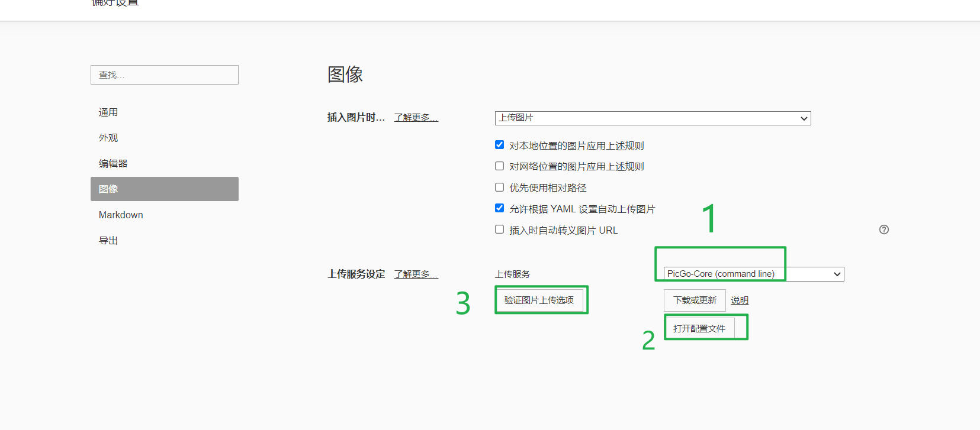Click the 打开配置文件 button
The height and width of the screenshot is (430, 980).
[x=699, y=329]
